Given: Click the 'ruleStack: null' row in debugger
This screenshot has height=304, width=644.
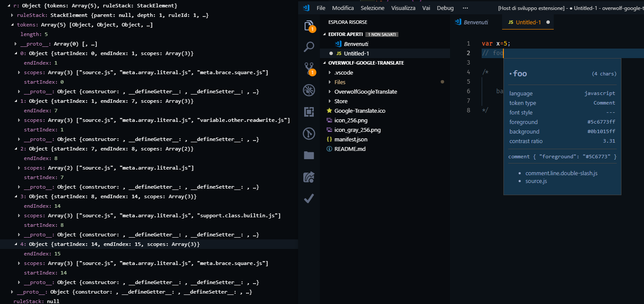Looking at the screenshot, I should point(36,301).
